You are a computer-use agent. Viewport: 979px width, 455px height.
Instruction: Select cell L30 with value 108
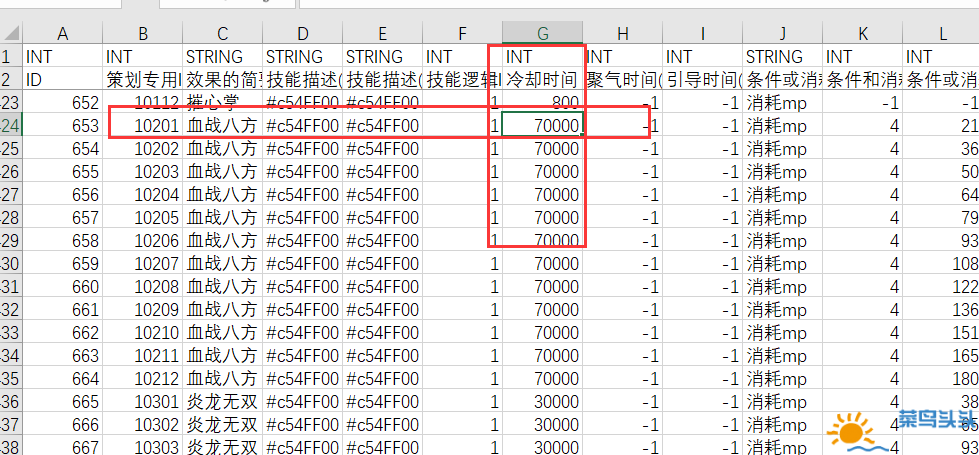click(941, 263)
